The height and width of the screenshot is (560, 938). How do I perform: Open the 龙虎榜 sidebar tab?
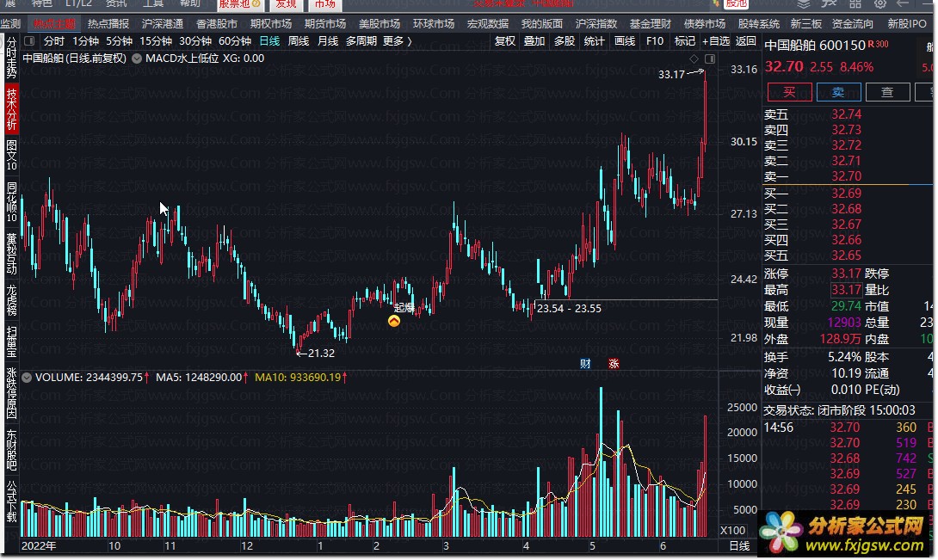pos(11,299)
